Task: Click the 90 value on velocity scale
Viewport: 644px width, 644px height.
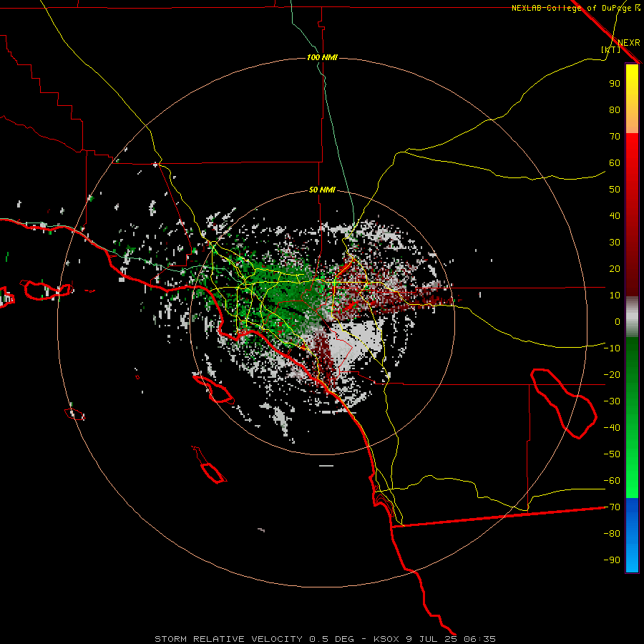Action: (615, 84)
